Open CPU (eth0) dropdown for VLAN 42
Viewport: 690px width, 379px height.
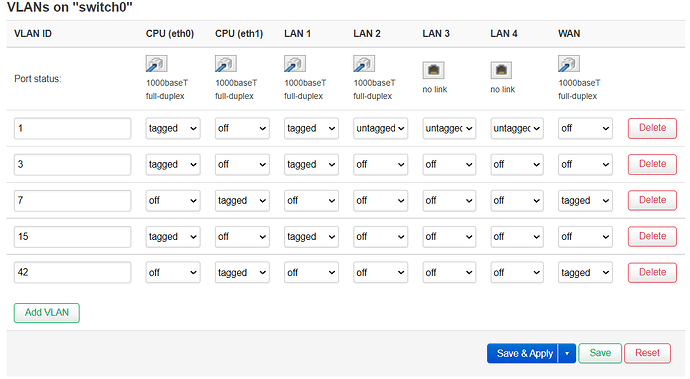click(173, 272)
